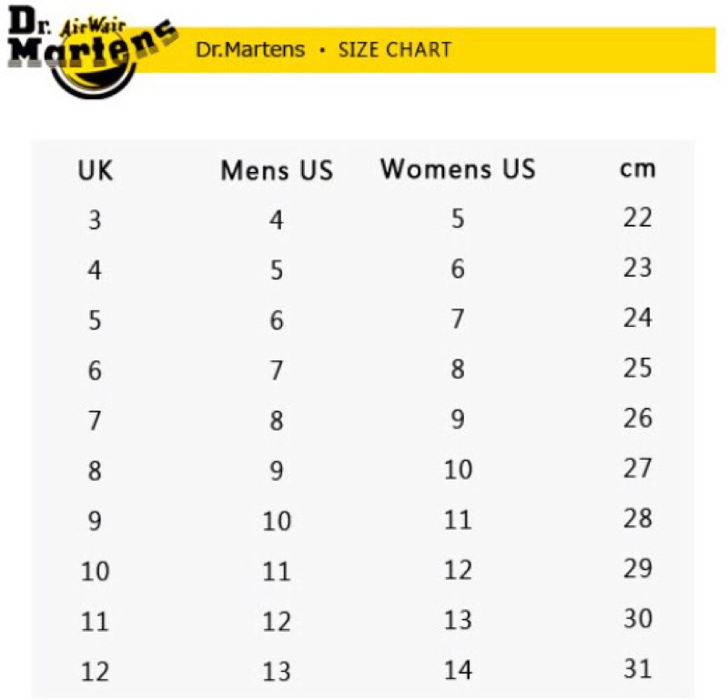Viewport: 728px width, 700px height.
Task: Click the 5 in Womens US column
Action: point(458,219)
